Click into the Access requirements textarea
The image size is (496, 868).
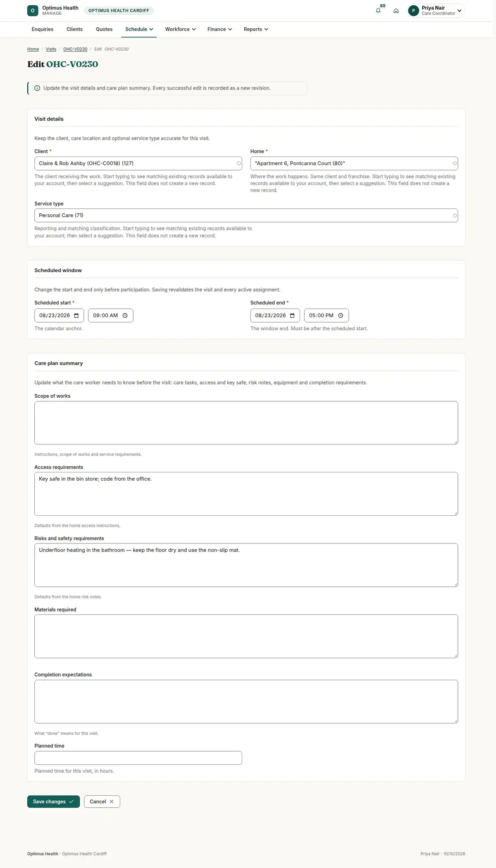(246, 494)
